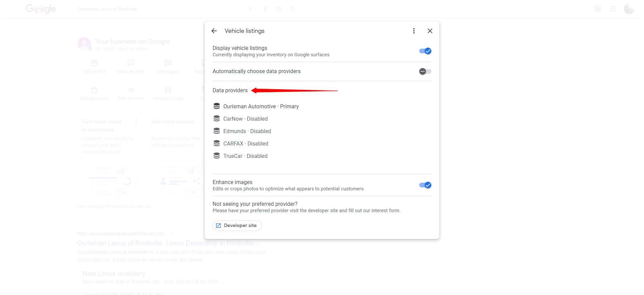Close the Vehicle listings dialog
Screen dimensions: 644x295
430,31
